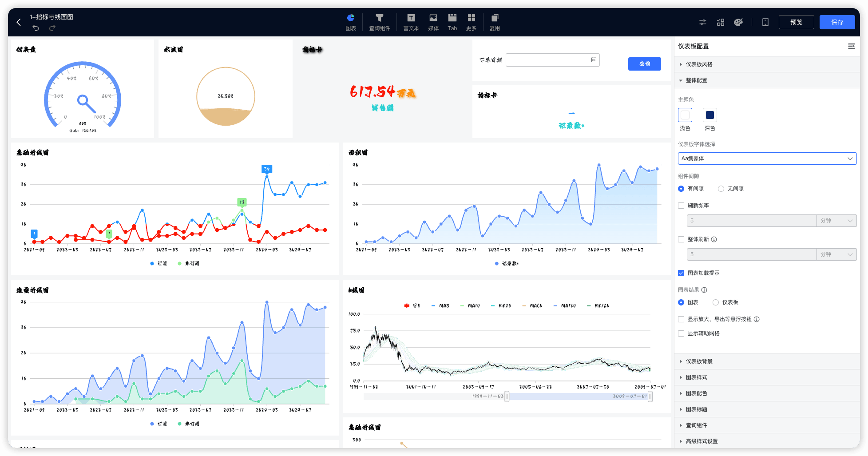
Task: Choose the 深色 dark theme swatch
Action: (x=710, y=115)
